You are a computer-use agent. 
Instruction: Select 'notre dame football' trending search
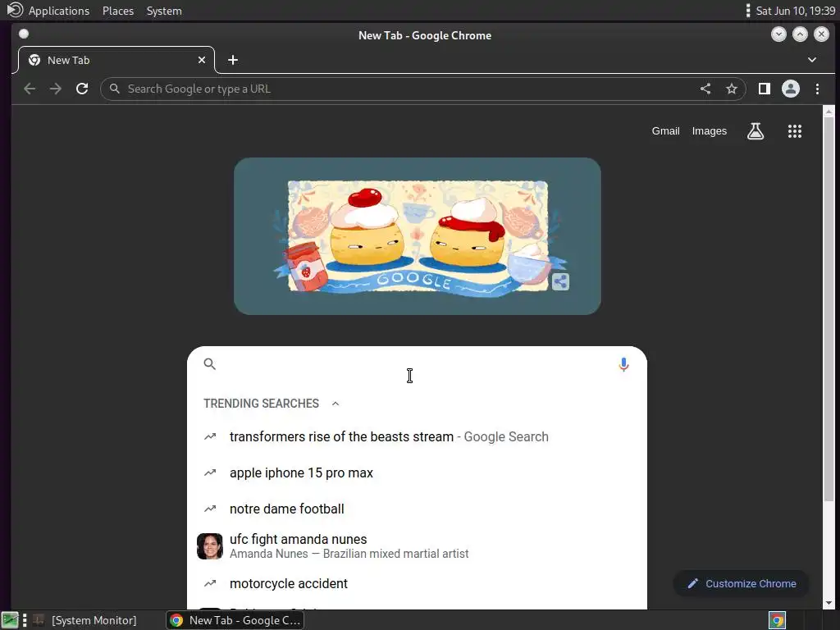click(418, 509)
